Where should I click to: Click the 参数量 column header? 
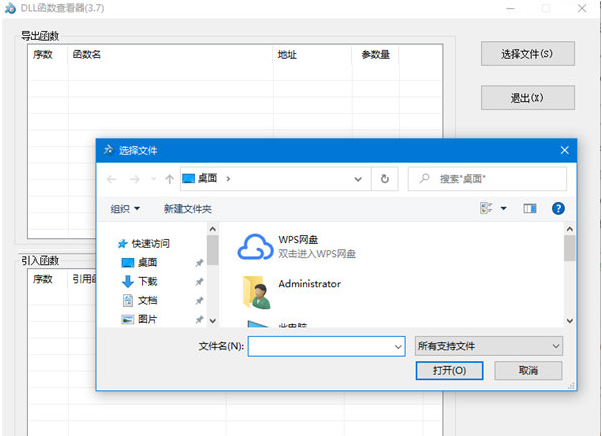[375, 54]
